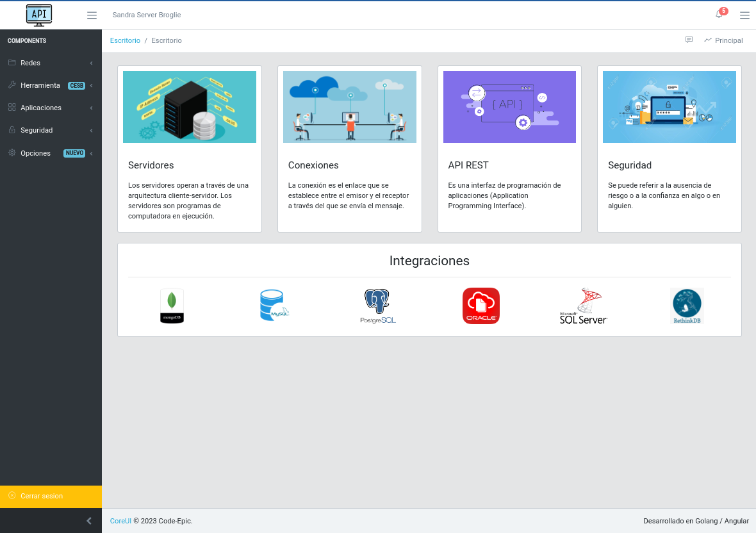
Task: Expand the Seguridad sidebar chevron
Action: pyautogui.click(x=91, y=131)
